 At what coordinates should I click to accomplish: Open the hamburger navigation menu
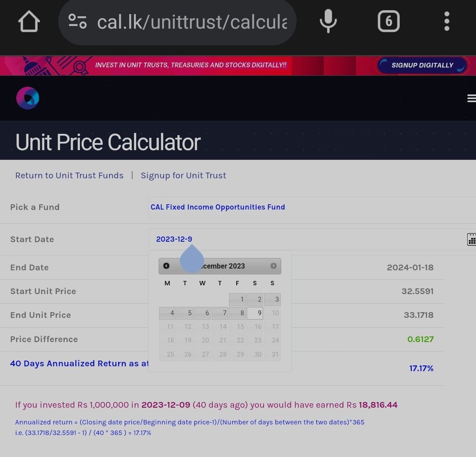tap(472, 98)
